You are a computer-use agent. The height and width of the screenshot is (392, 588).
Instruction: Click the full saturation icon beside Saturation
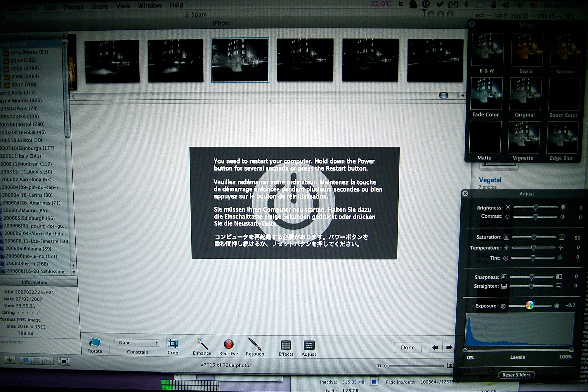[x=561, y=237]
